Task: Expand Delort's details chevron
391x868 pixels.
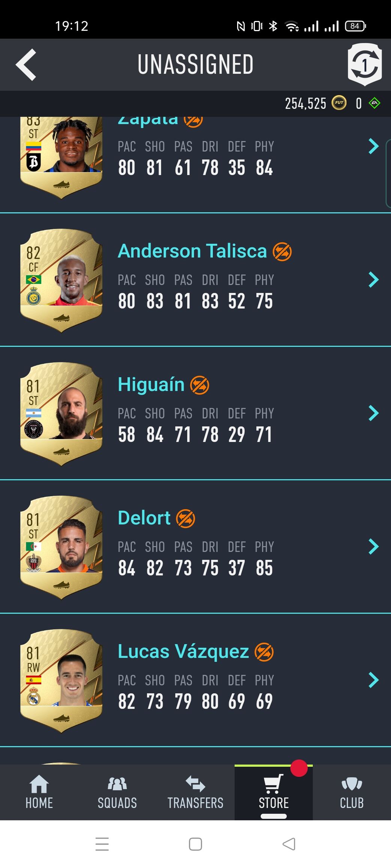Action: tap(373, 547)
